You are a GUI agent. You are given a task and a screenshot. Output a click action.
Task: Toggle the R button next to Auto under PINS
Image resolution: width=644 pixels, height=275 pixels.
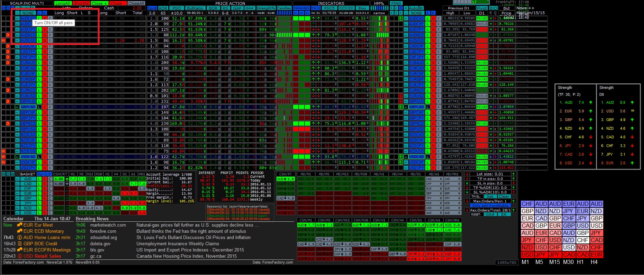click(421, 8)
